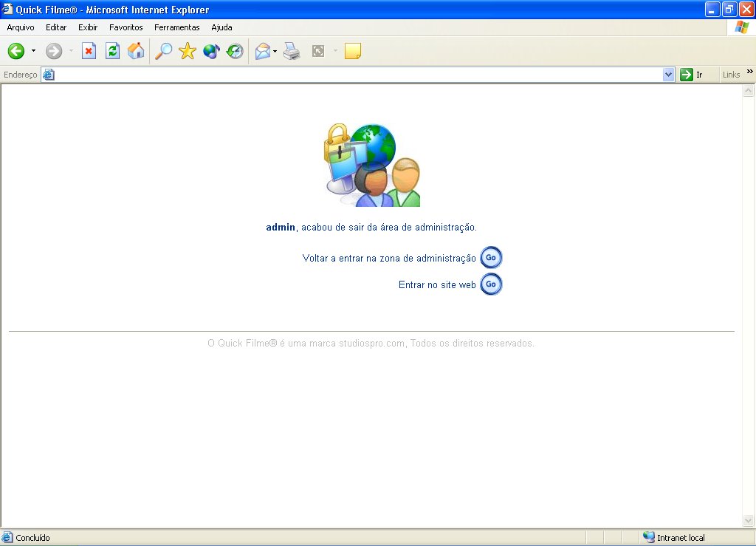This screenshot has height=546, width=756.
Task: Open the Search magnifier in toolbar
Action: pos(163,51)
